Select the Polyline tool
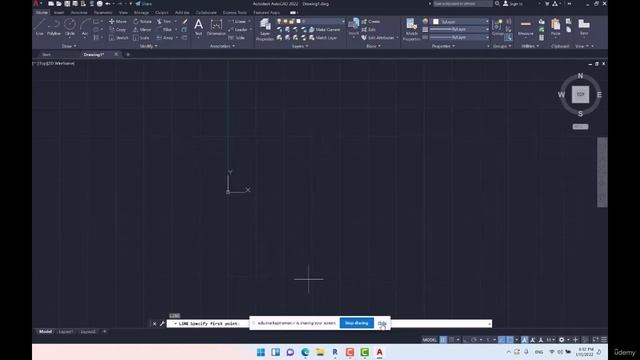 click(53, 27)
